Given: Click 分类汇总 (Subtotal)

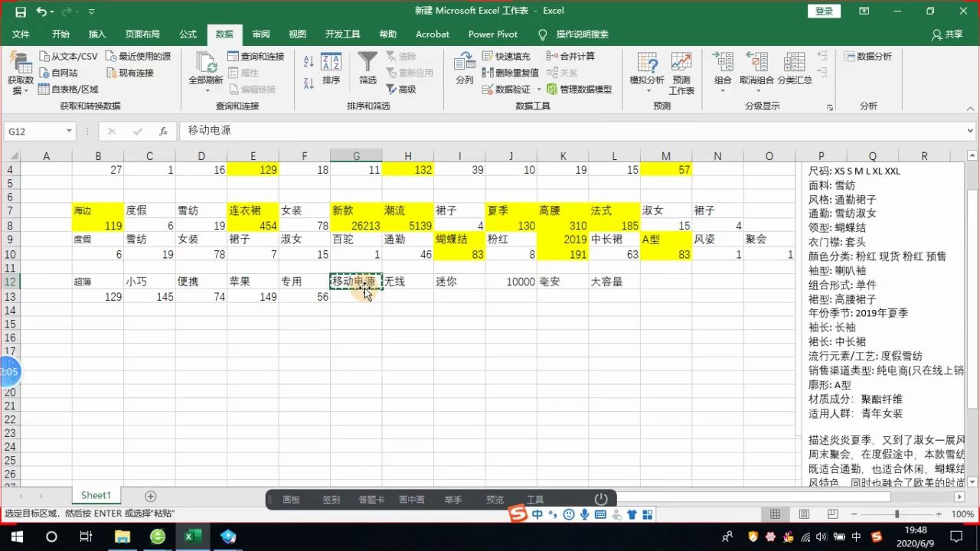Looking at the screenshot, I should [795, 69].
